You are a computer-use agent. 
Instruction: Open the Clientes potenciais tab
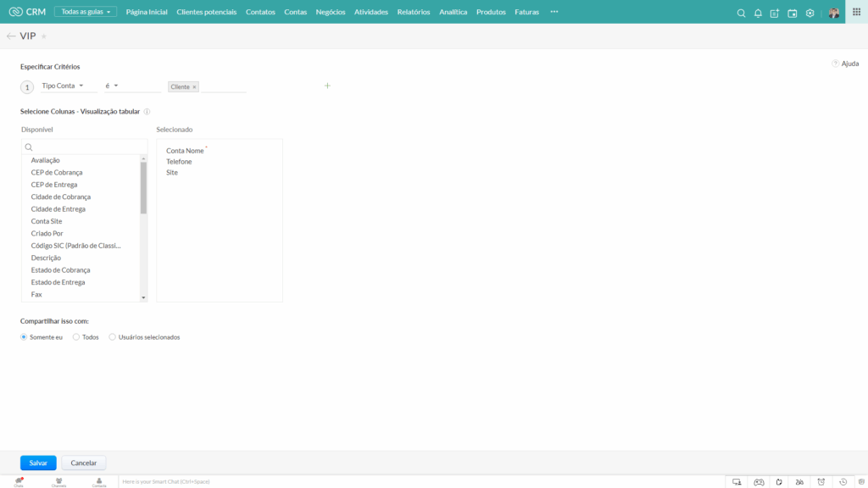click(x=207, y=12)
